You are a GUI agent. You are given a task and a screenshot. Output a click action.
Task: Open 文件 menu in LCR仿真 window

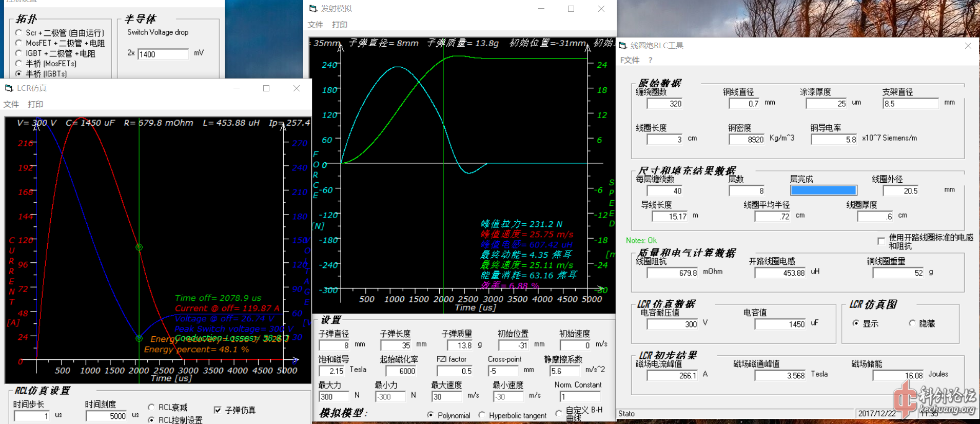[11, 104]
